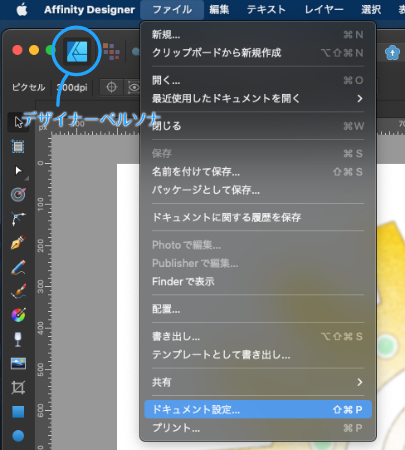Open the ファイル menu
405x450 pixels.
[172, 10]
